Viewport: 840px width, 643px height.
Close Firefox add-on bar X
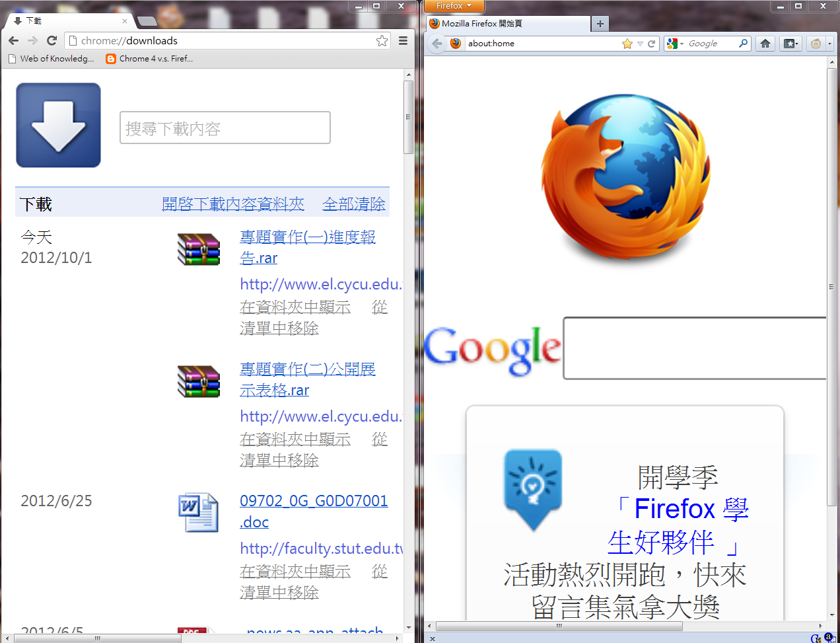coord(433,638)
